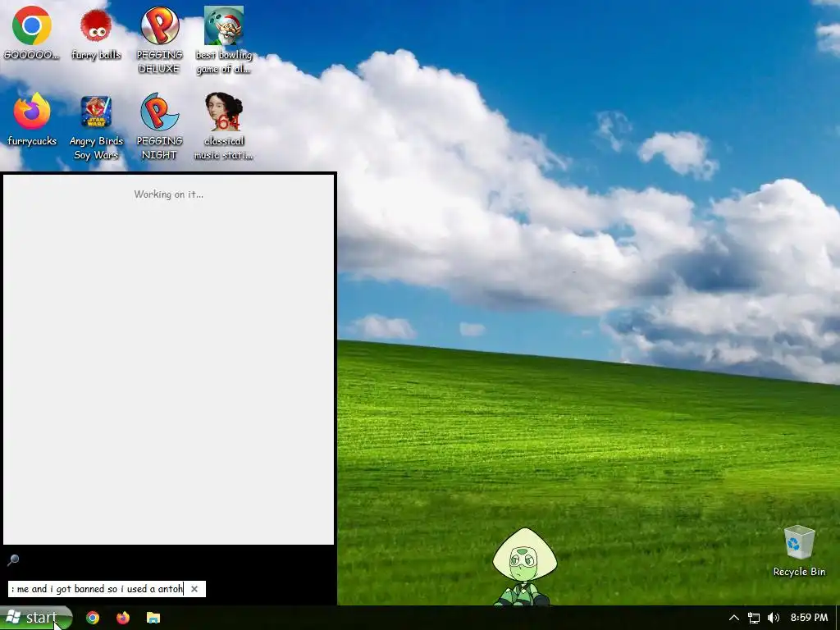840x630 pixels.
Task: Click the Working on it... status text
Action: click(x=169, y=194)
